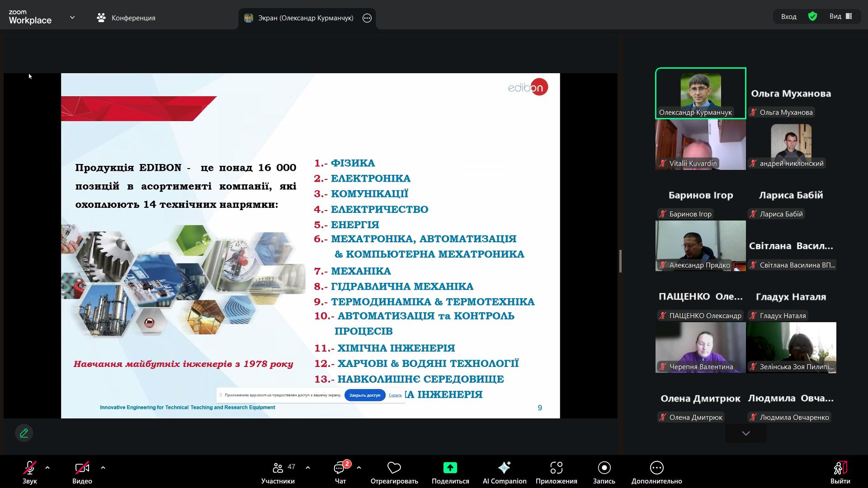This screenshot has height=488, width=868.
Task: Open the Zoom Workplace dropdown chevron
Action: 72,18
